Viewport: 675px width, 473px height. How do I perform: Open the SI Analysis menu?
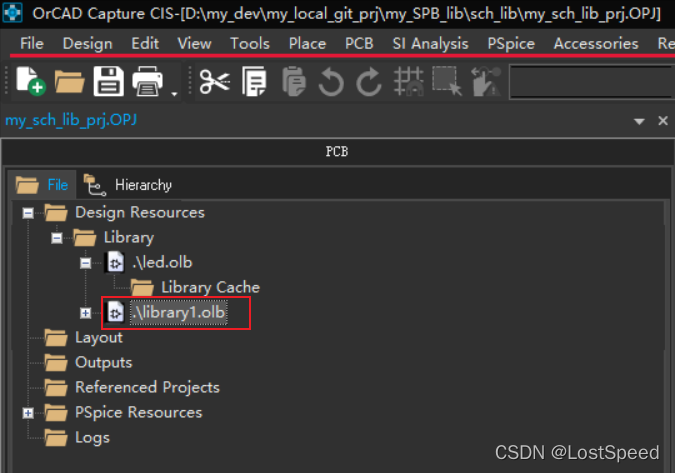click(430, 43)
